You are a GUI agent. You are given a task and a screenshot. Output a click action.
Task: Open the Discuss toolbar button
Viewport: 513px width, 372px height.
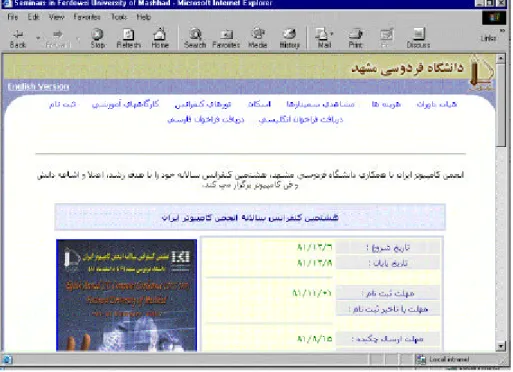tap(418, 38)
